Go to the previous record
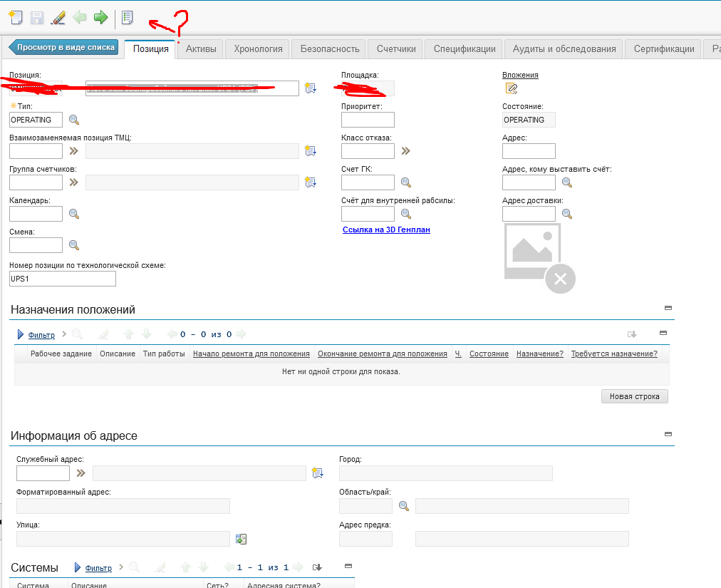This screenshot has width=721, height=588. click(x=81, y=17)
